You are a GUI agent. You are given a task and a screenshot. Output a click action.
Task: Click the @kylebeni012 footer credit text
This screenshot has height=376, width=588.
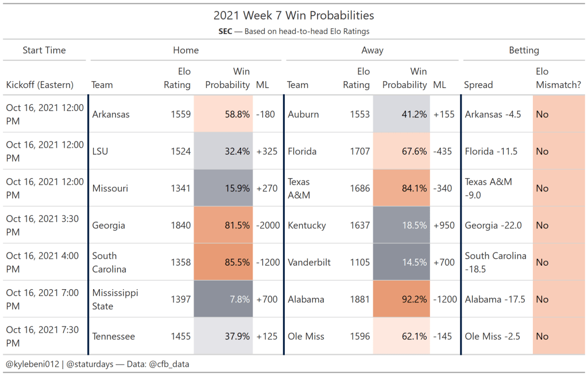[32, 364]
